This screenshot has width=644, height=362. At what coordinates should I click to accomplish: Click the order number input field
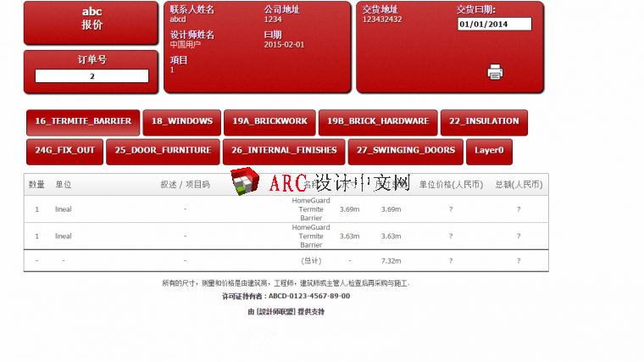(92, 76)
